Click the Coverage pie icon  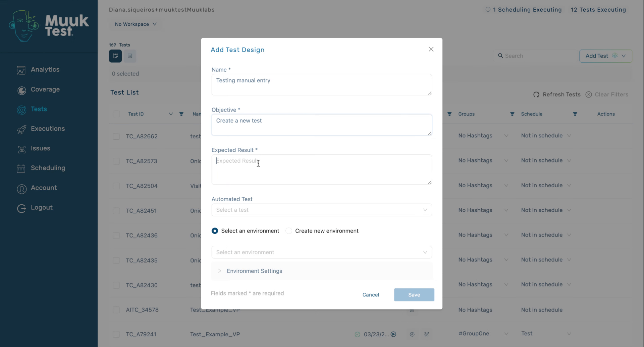coord(21,90)
